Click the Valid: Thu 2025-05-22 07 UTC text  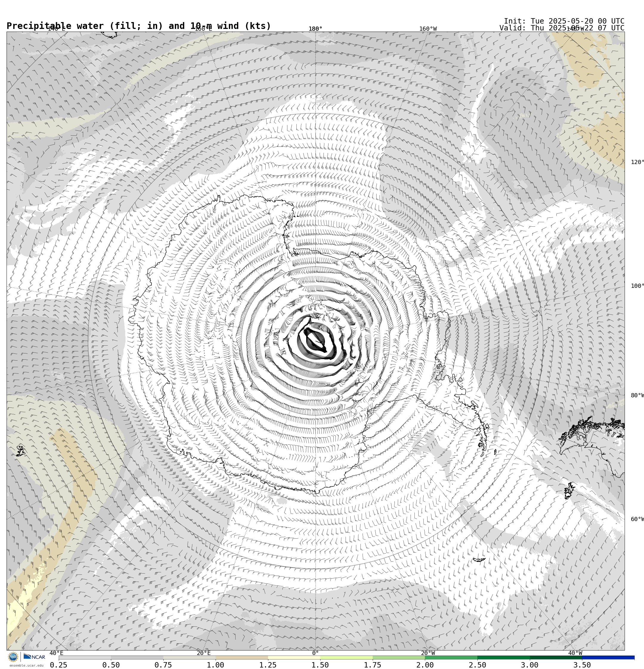[x=562, y=28]
